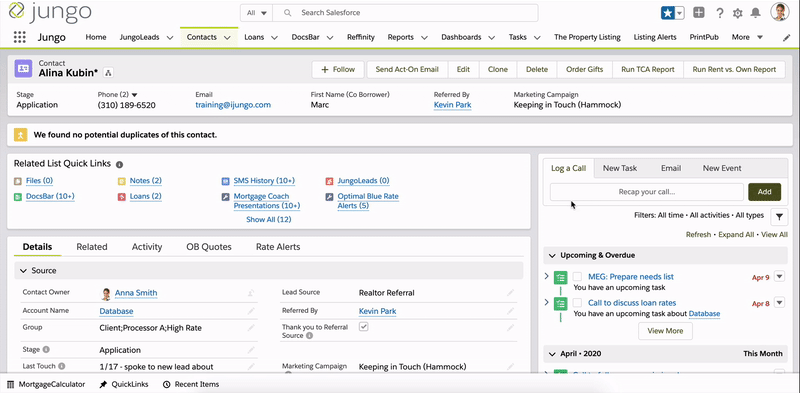Open the Reffinity nav tab

361,37
